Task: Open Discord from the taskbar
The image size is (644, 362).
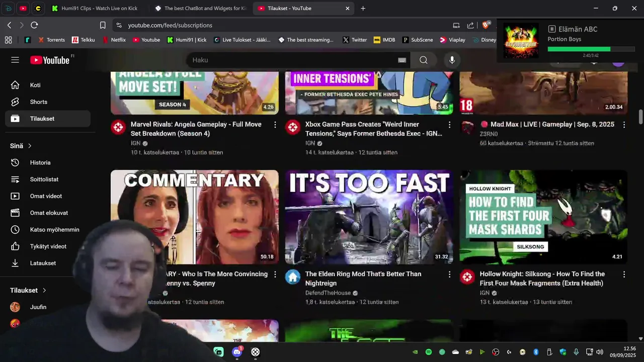Action: point(237,352)
